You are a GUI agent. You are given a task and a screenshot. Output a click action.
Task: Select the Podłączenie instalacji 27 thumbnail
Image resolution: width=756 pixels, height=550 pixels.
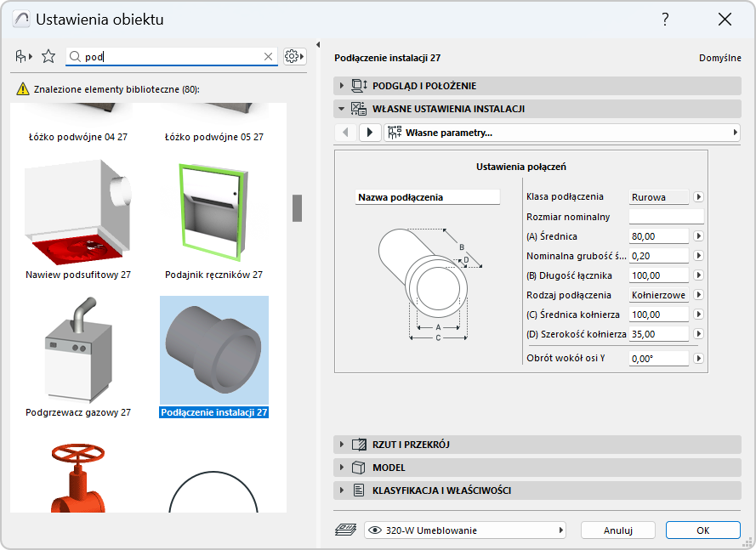tap(214, 350)
